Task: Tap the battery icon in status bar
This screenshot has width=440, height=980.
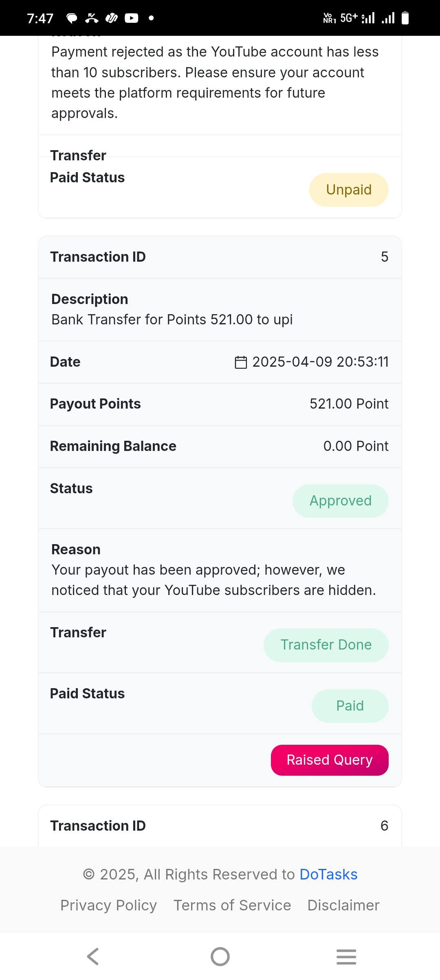Action: [x=405, y=18]
